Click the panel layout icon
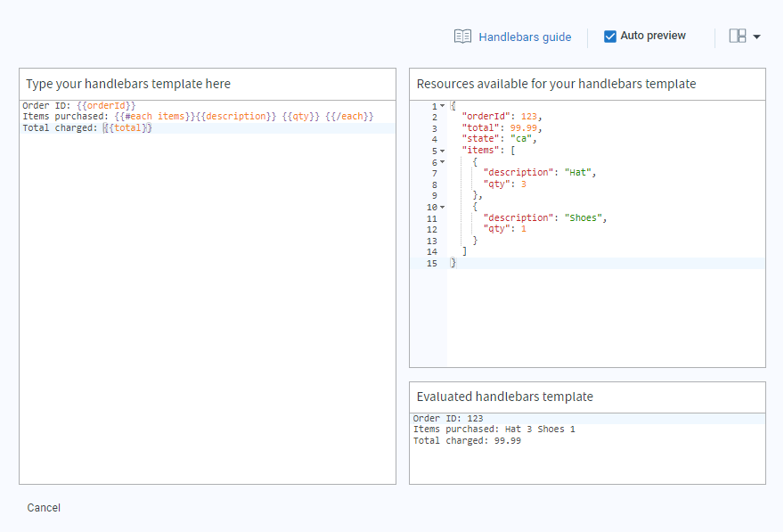784x532 pixels. tap(738, 36)
